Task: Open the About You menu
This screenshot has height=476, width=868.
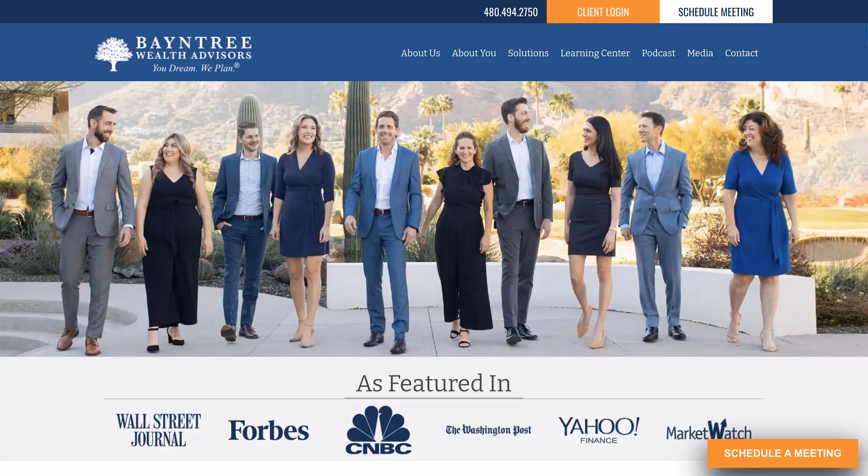Action: 474,53
